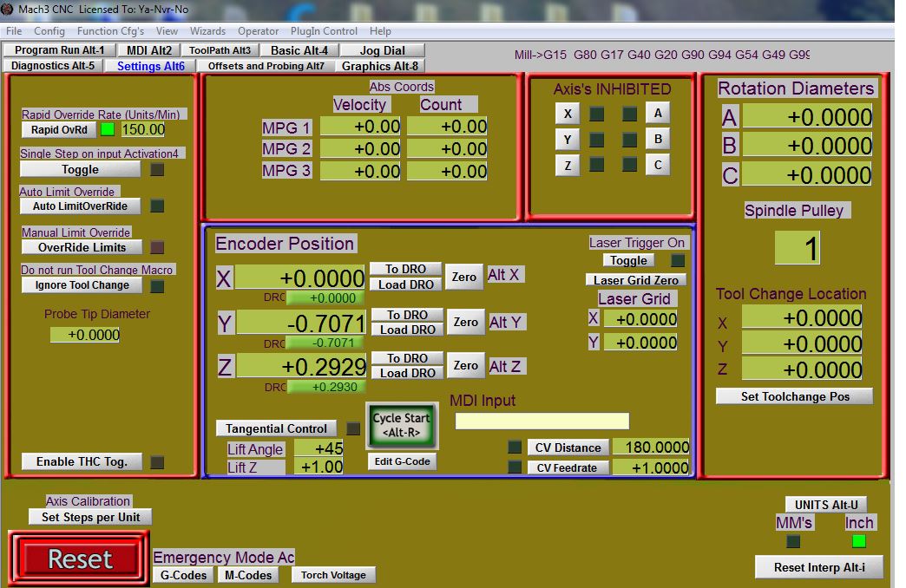The width and height of the screenshot is (906, 588).
Task: Click the MDI Input text field
Action: click(x=542, y=421)
